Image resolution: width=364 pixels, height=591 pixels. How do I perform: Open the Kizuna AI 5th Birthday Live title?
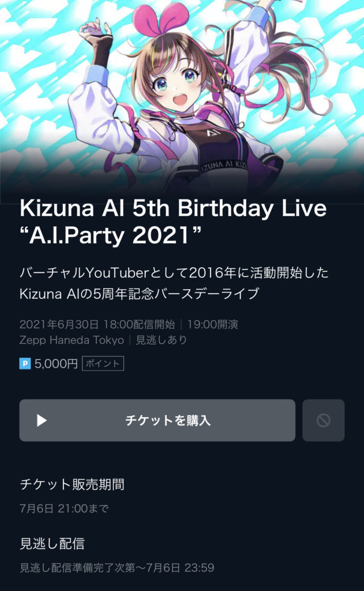(173, 208)
